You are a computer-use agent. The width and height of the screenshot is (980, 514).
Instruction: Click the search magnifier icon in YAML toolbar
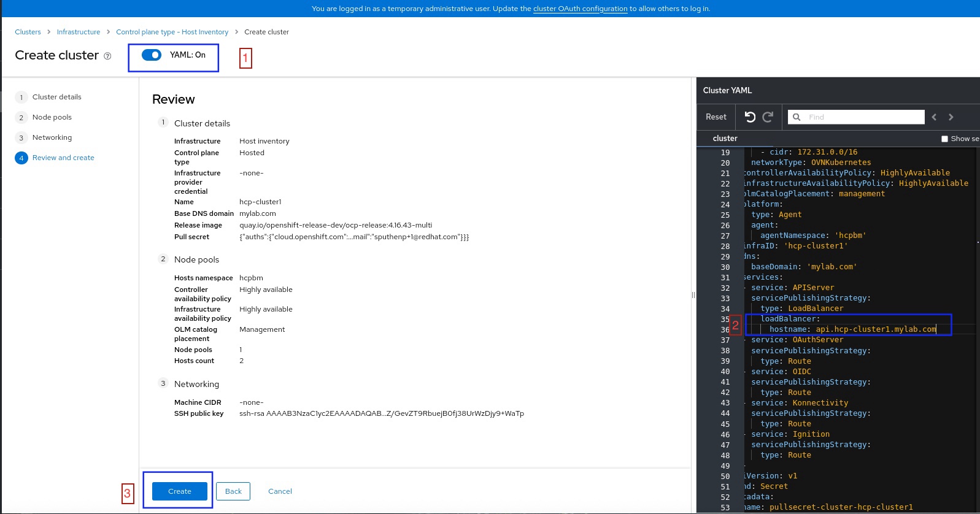coord(797,117)
